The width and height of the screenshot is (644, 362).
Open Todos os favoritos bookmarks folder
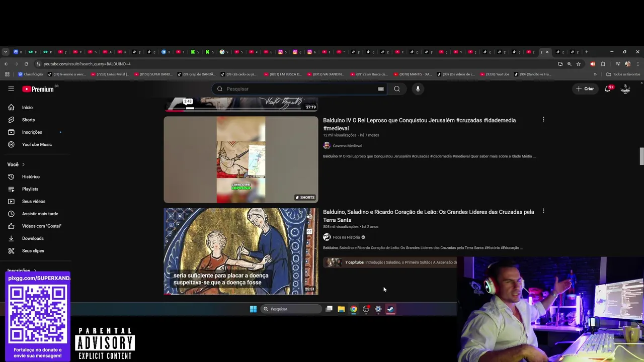click(623, 74)
